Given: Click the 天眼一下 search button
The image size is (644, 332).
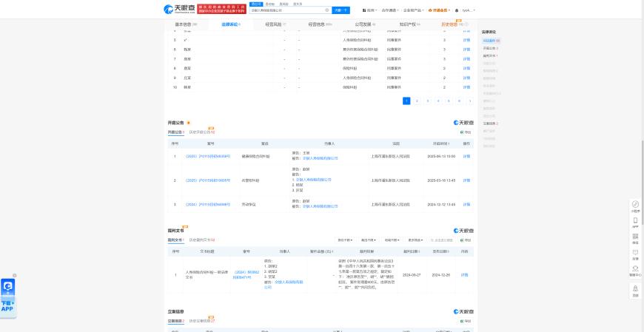Looking at the screenshot, I should point(341,10).
